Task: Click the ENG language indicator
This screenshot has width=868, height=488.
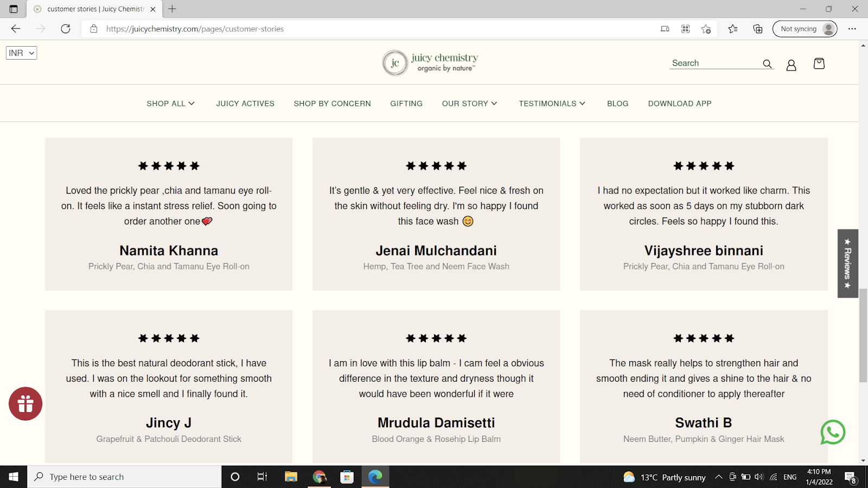Action: coord(790,477)
